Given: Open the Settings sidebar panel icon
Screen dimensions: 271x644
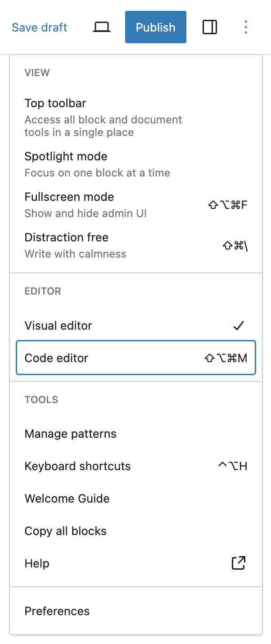Looking at the screenshot, I should [210, 27].
